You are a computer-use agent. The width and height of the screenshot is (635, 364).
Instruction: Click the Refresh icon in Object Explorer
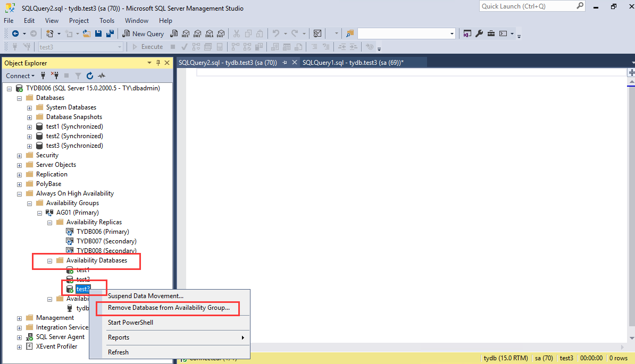click(90, 75)
